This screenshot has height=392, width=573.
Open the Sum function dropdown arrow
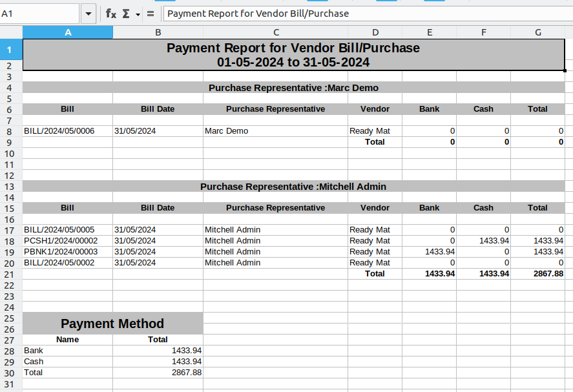[138, 14]
